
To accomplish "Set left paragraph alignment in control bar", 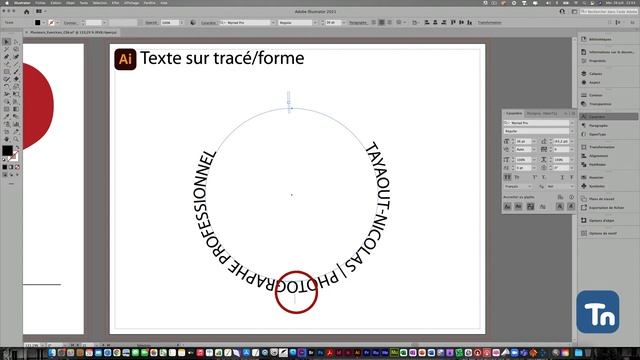I will click(374, 22).
